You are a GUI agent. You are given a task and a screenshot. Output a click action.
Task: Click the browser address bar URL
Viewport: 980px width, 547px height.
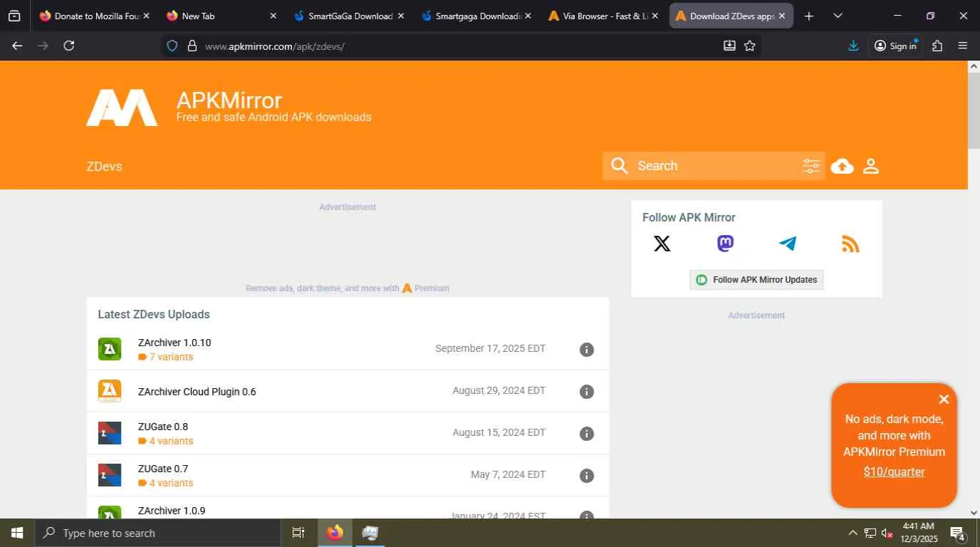[275, 46]
